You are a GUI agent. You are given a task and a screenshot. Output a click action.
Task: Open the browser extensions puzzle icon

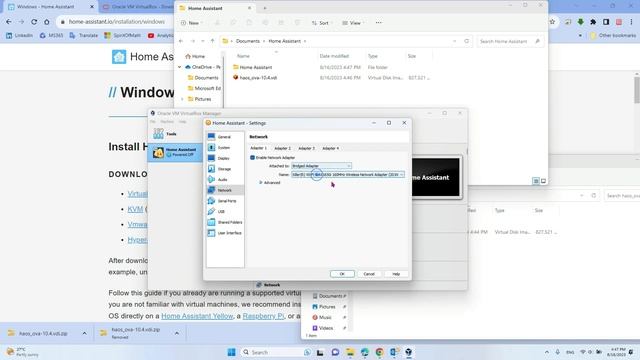click(x=593, y=22)
